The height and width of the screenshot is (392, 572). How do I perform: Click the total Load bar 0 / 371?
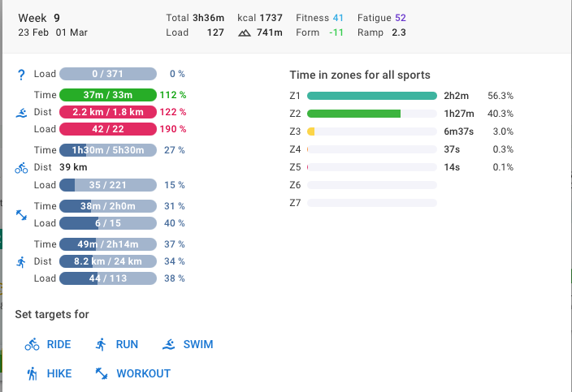pos(107,74)
